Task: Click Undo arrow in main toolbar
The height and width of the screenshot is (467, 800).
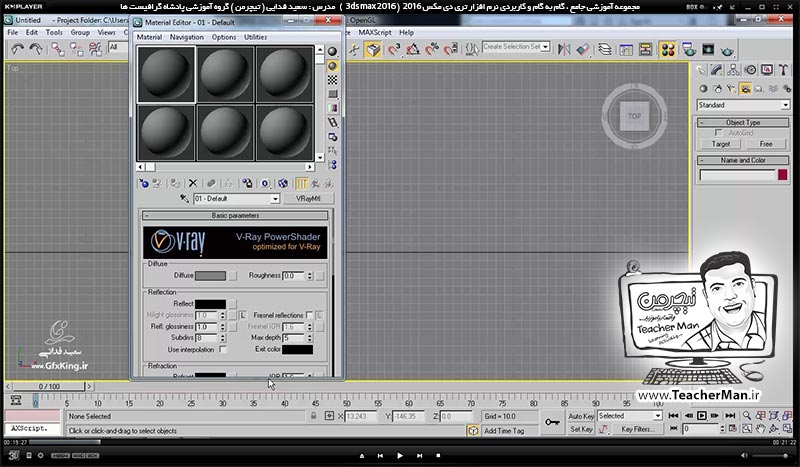Action: [17, 49]
